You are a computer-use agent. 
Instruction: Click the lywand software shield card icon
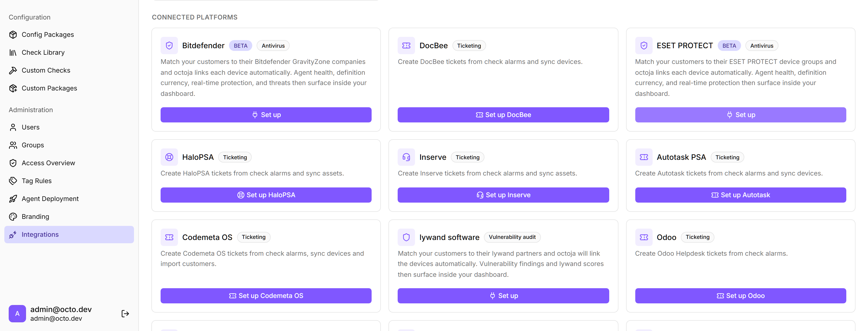pyautogui.click(x=406, y=237)
